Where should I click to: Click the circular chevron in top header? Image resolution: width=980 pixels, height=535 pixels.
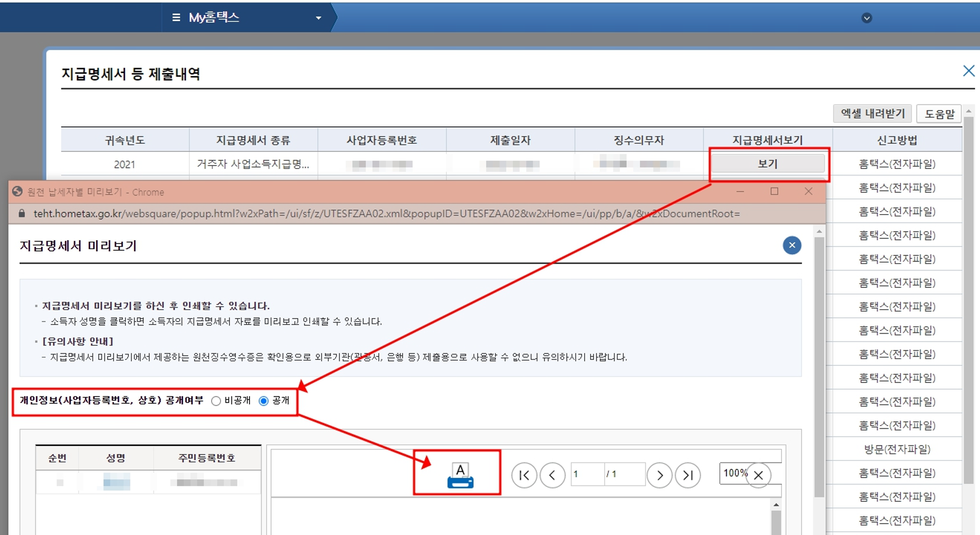(866, 18)
